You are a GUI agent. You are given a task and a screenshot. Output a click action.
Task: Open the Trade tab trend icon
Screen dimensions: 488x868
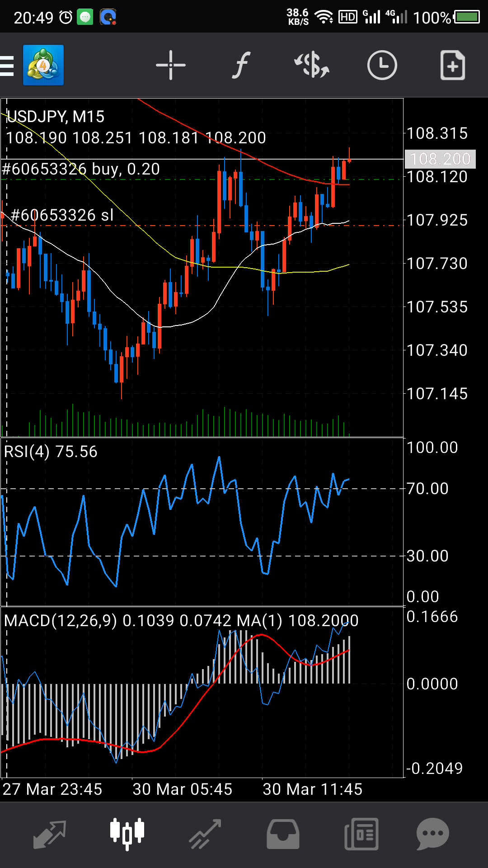205,834
